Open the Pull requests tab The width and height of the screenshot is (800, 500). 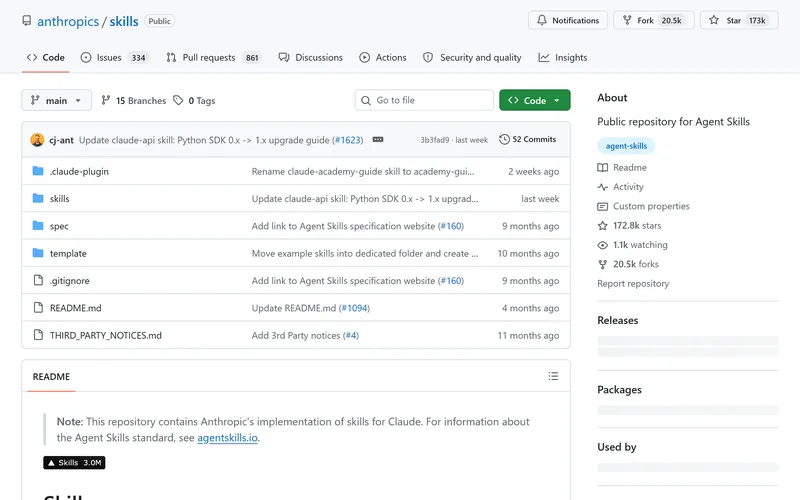(213, 58)
